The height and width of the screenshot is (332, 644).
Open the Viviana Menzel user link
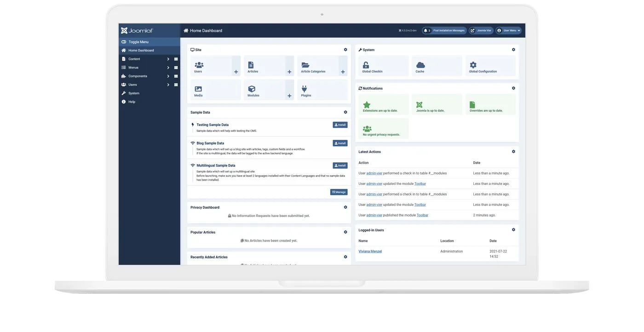(x=370, y=252)
